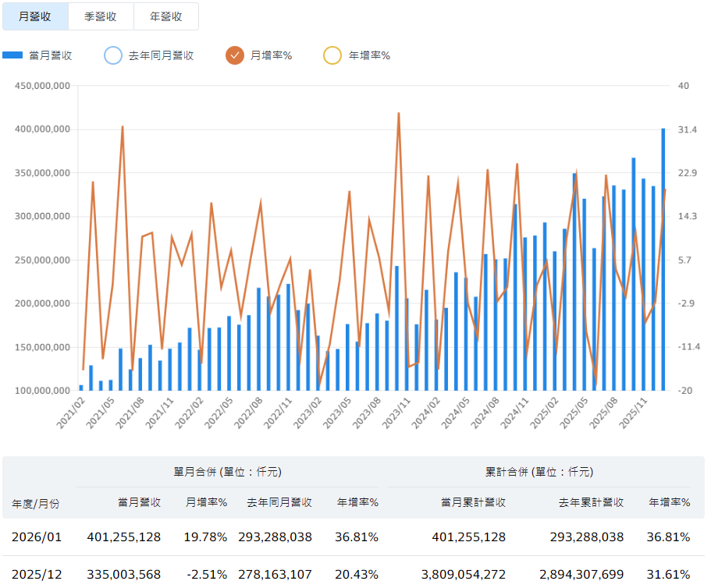Switch to the 年營收 tab
The image size is (711, 588).
coord(167,16)
